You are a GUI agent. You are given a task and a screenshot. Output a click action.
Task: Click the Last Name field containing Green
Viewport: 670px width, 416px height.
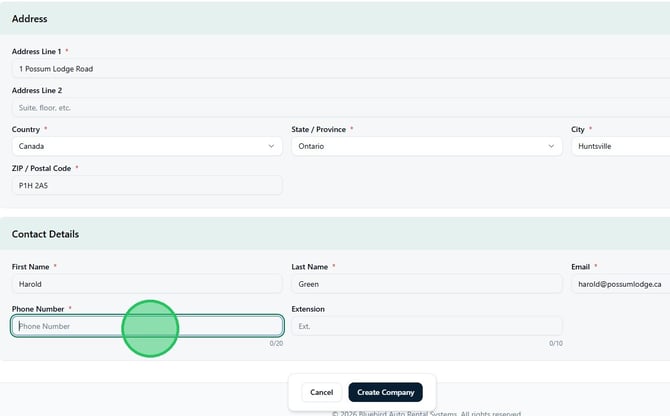click(x=427, y=284)
